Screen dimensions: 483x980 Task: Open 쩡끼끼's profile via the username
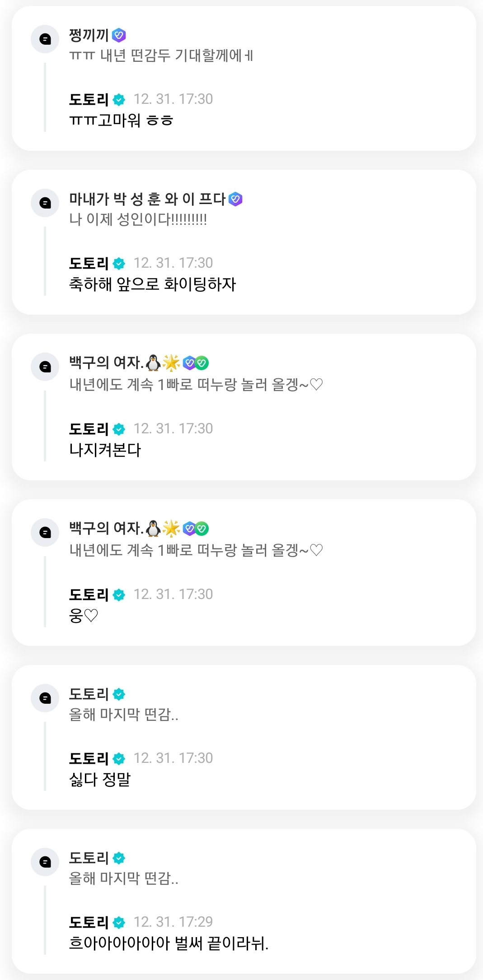tap(89, 35)
